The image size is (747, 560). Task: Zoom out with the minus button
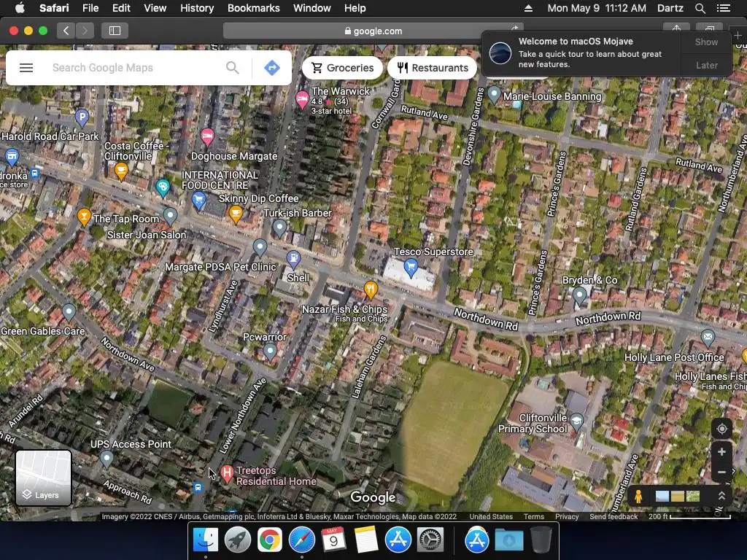721,472
